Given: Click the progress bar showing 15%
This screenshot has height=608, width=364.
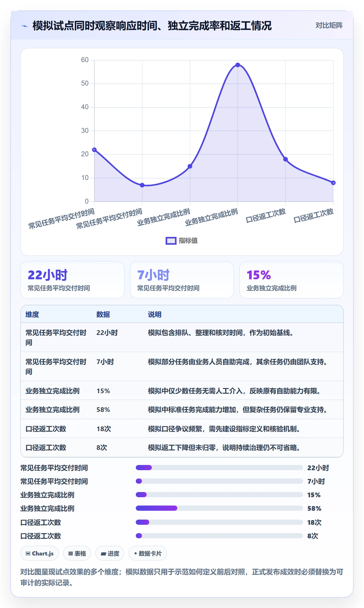Looking at the screenshot, I should 219,495.
